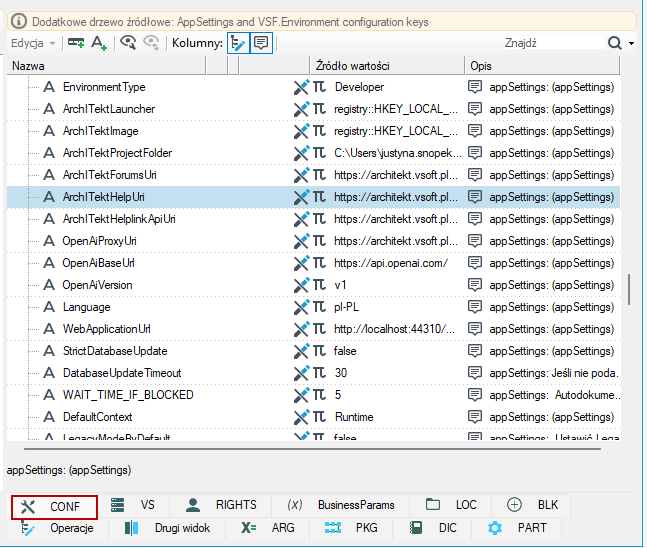Select the ArchITektProjectFolder row

313,153
